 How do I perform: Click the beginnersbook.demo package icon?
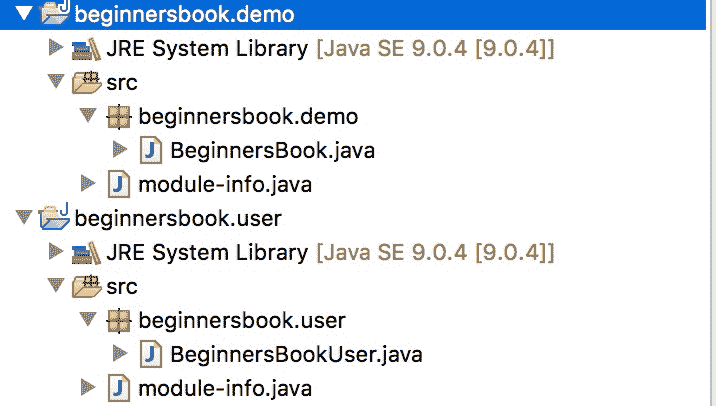(118, 116)
